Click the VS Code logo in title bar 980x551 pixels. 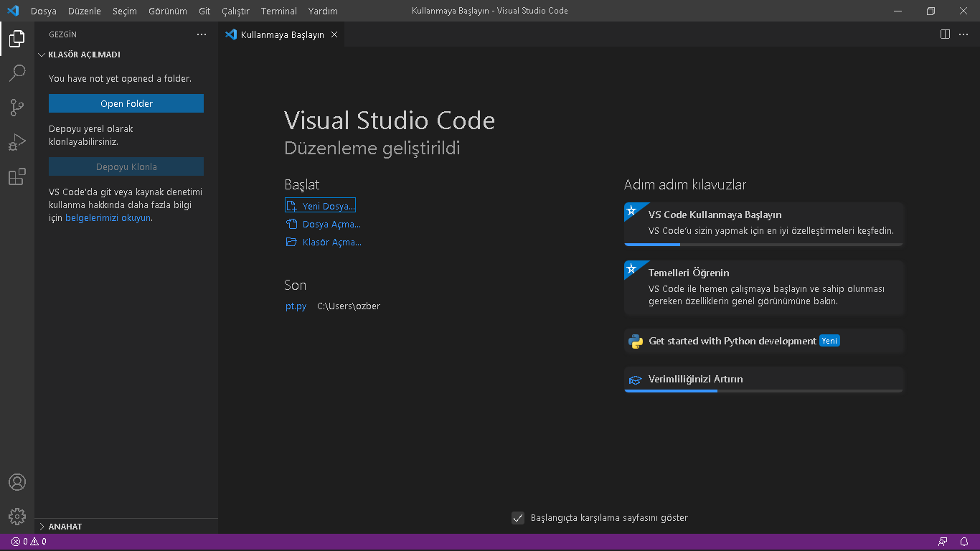pyautogui.click(x=13, y=11)
